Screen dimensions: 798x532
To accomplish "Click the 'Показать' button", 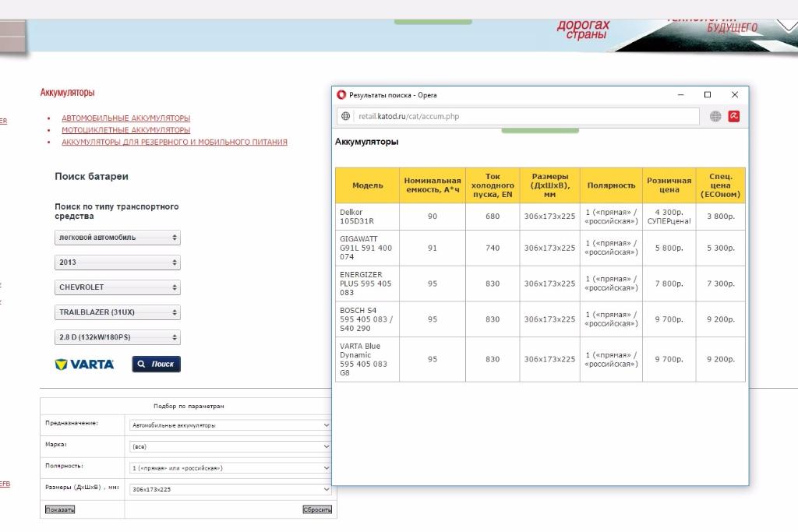I will tap(60, 509).
